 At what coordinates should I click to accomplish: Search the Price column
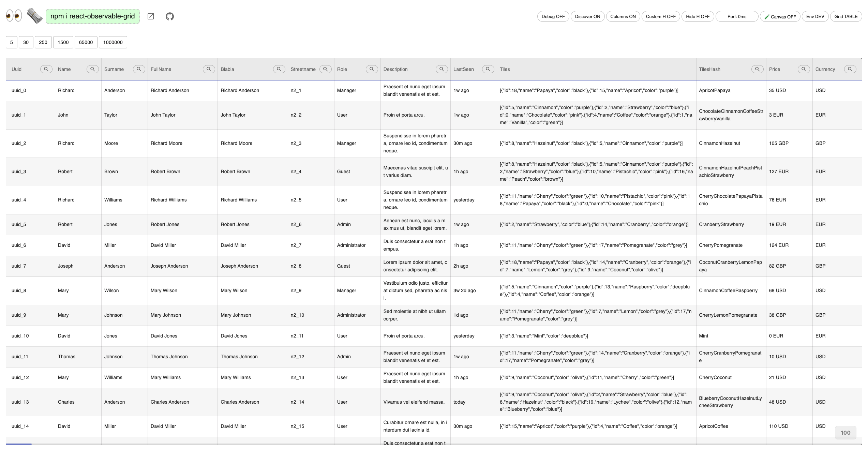[804, 69]
